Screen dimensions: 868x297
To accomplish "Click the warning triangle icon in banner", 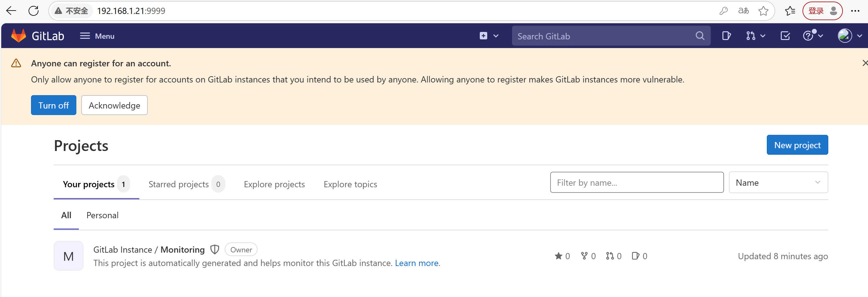I will tap(16, 63).
